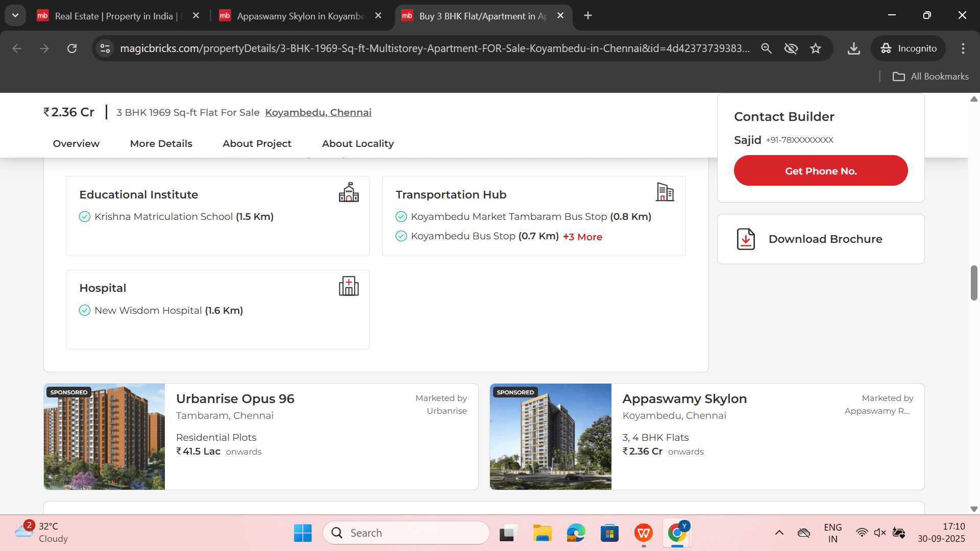Click the Get Phone No. button

(x=821, y=171)
